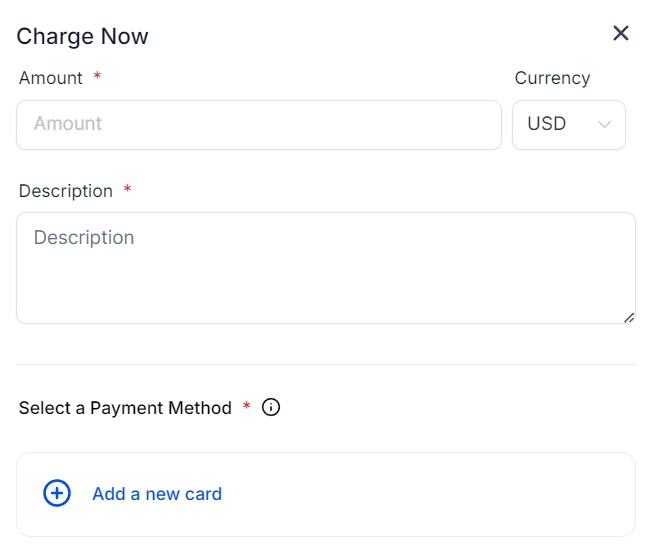
Task: Focus the Amount input field
Action: click(x=259, y=125)
